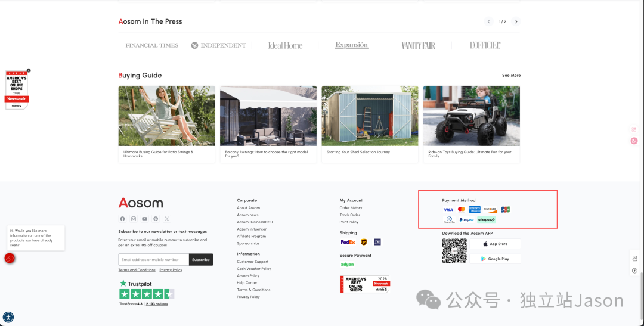Open Aosom news link
This screenshot has height=326, width=644.
click(x=247, y=215)
